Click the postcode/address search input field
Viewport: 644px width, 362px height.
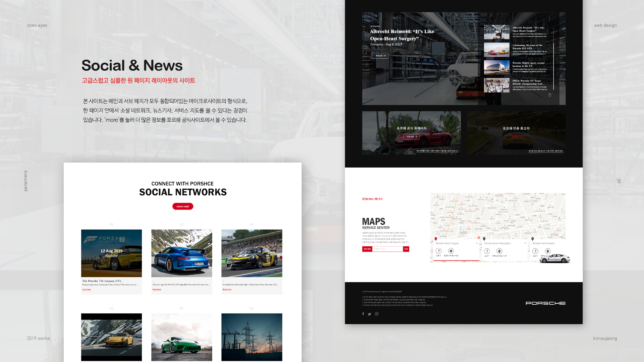[388, 249]
